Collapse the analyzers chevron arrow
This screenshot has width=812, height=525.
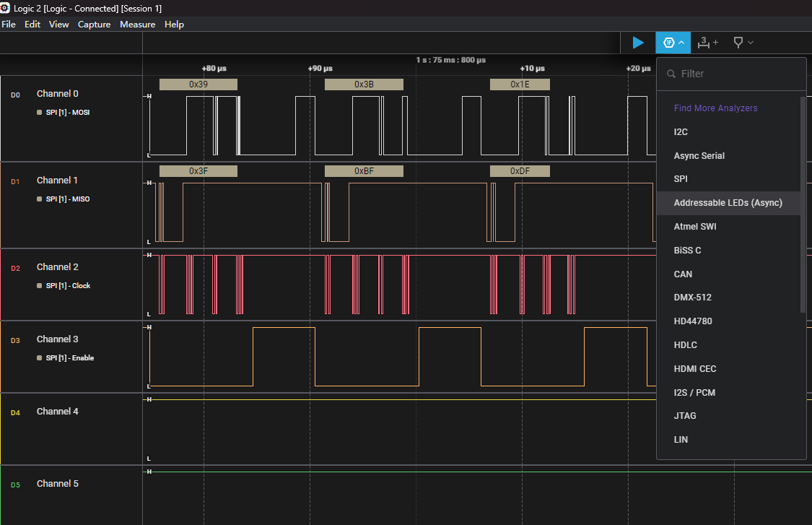click(681, 43)
